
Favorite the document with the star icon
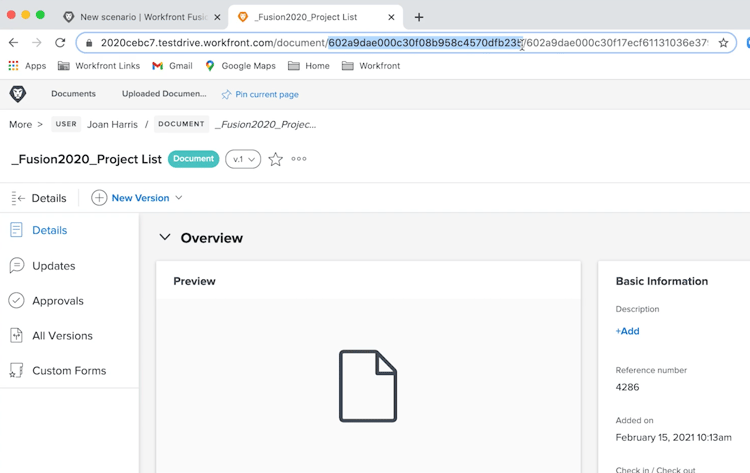(x=276, y=159)
